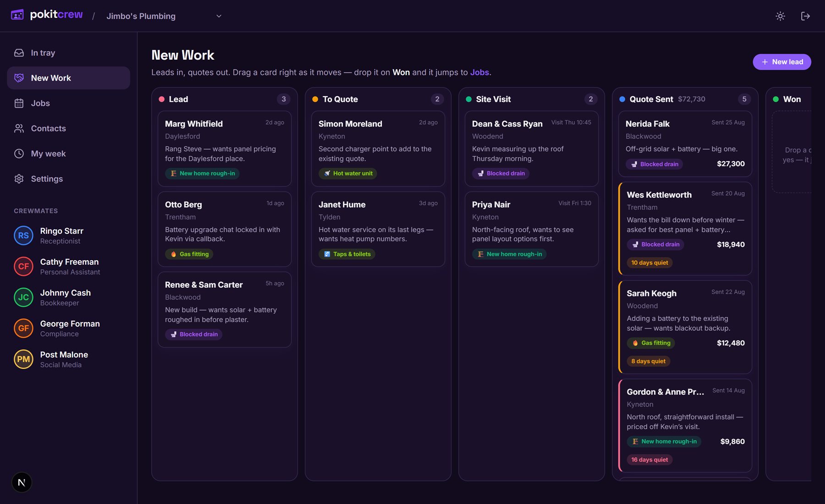Go to Jobs in the sidebar
The height and width of the screenshot is (504, 825).
pyautogui.click(x=68, y=103)
